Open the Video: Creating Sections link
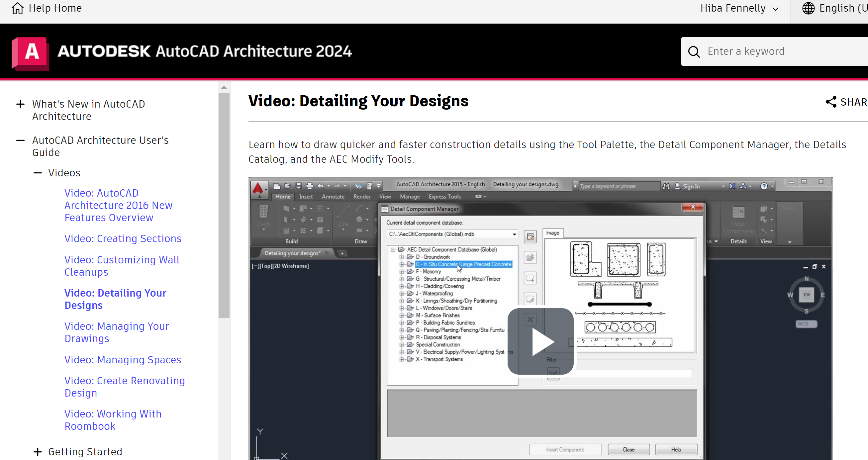The width and height of the screenshot is (868, 460). point(123,238)
